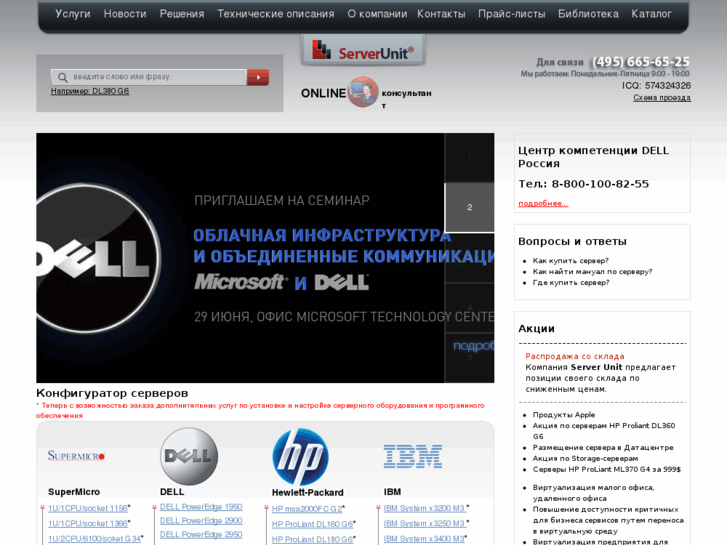Click the 'подробнее...' link under DELL center

tap(543, 203)
